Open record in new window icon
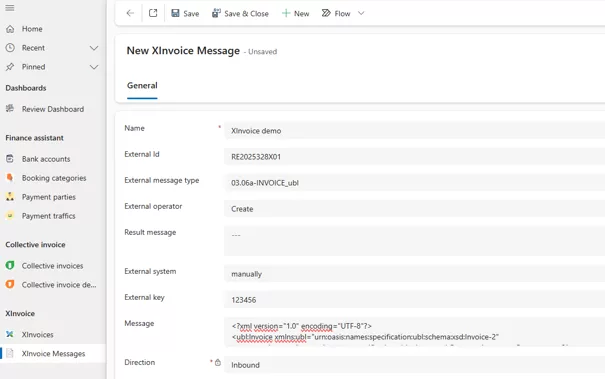The height and width of the screenshot is (379, 605). (153, 13)
